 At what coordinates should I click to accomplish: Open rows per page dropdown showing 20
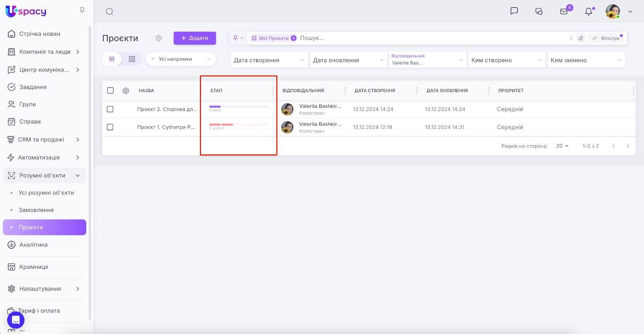pyautogui.click(x=562, y=146)
